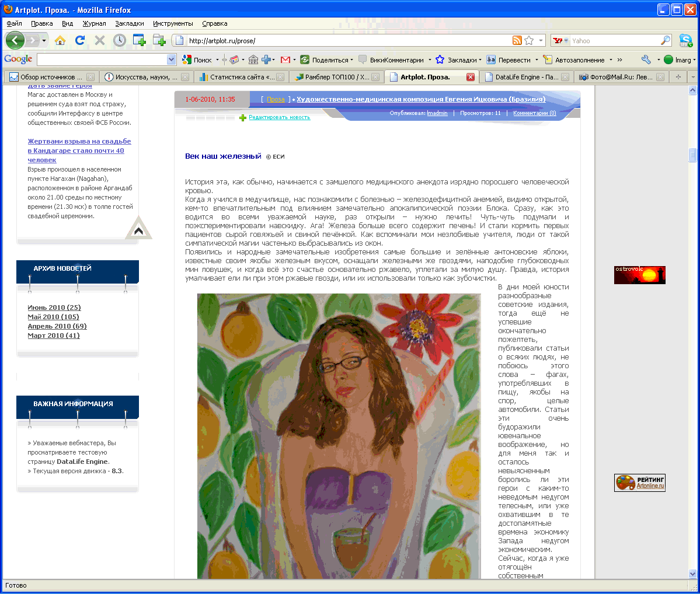
Task: Click the Редактировать новость link
Action: tap(280, 117)
